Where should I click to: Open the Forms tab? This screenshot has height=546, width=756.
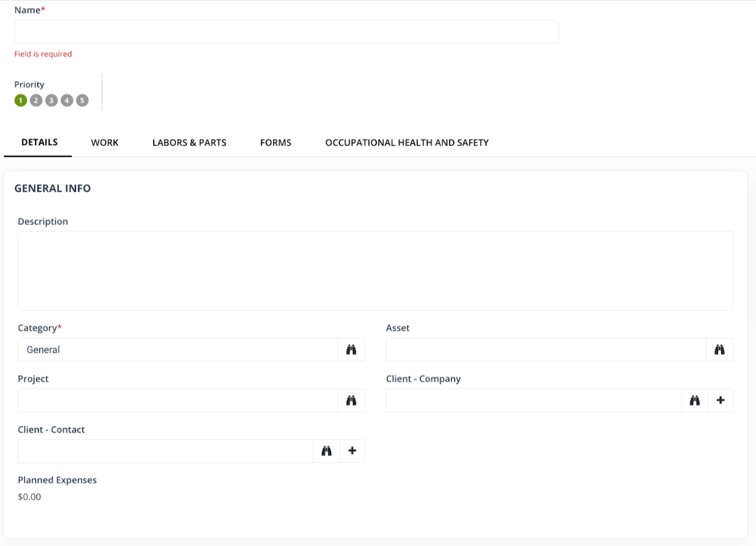pyautogui.click(x=275, y=142)
